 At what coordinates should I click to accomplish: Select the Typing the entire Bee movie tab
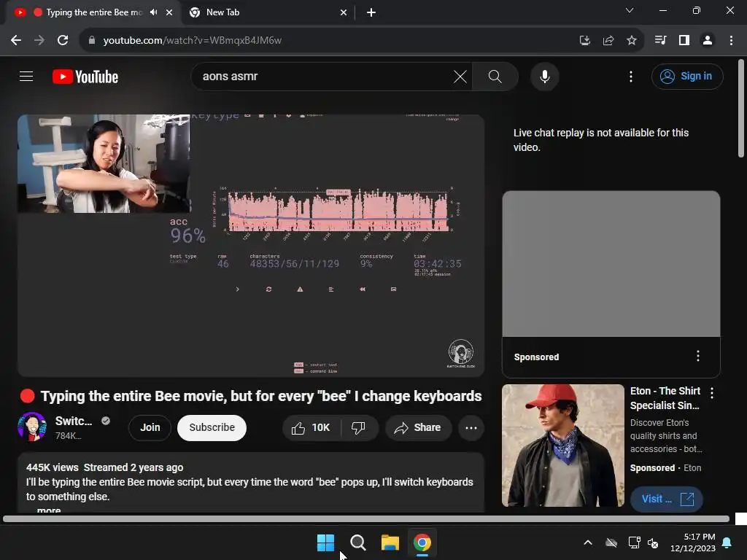coord(94,12)
